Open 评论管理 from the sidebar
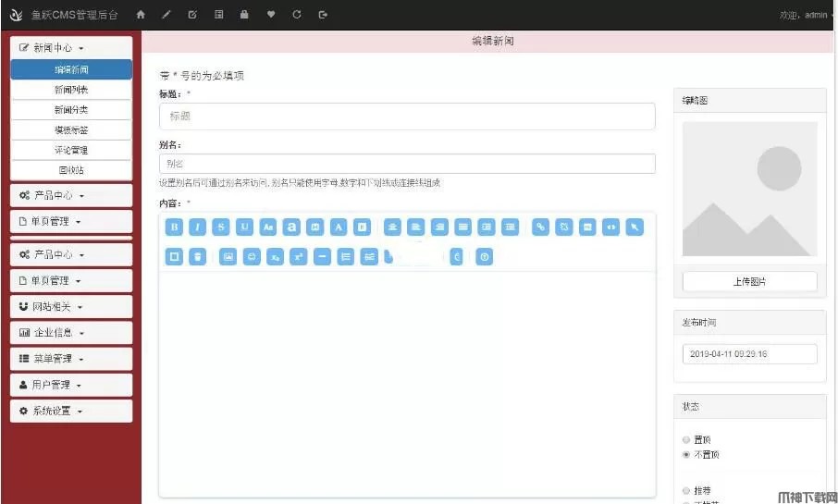 point(71,150)
